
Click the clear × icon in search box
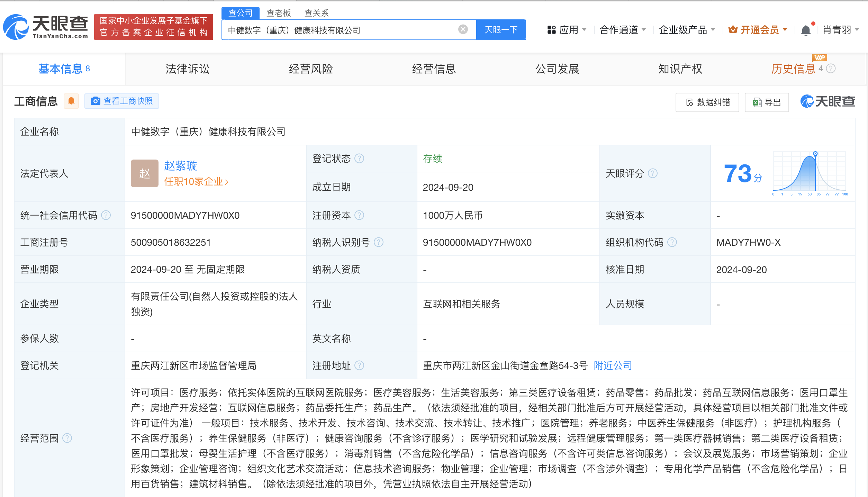coord(463,30)
